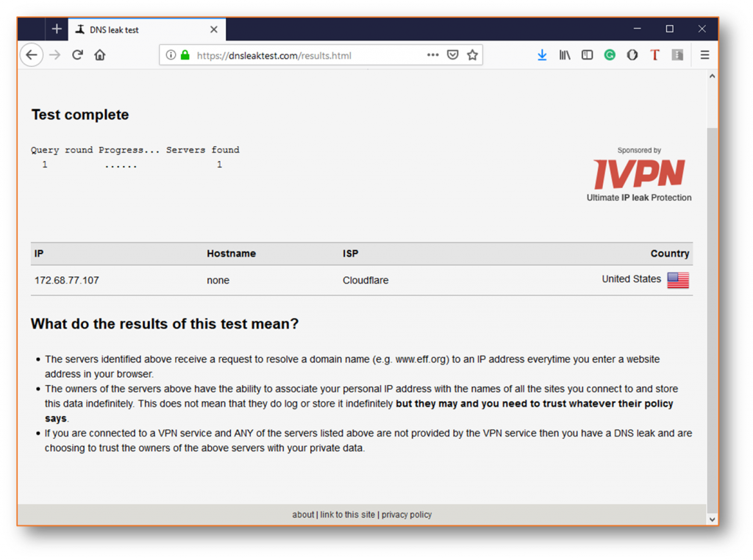The width and height of the screenshot is (753, 560).
Task: Click the scrollbar down arrow
Action: tap(712, 519)
